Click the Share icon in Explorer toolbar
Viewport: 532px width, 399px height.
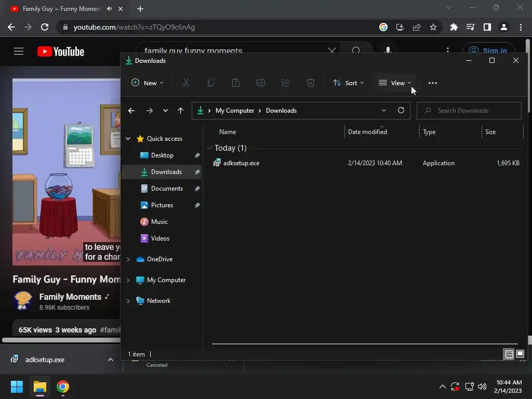tap(286, 83)
